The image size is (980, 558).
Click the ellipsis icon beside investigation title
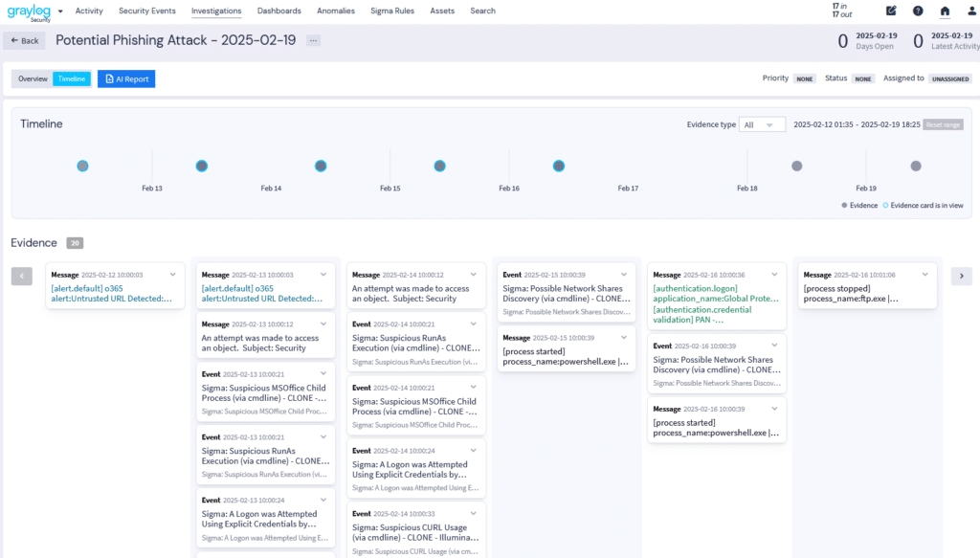click(314, 40)
